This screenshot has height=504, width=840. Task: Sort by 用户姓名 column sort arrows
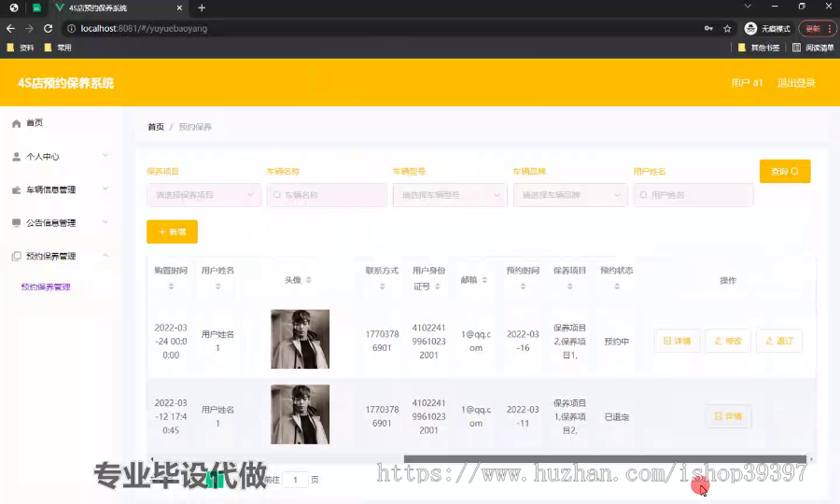tap(218, 287)
